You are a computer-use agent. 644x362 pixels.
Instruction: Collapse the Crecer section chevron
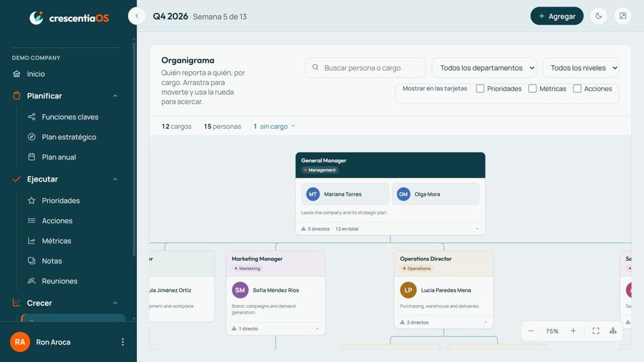115,303
